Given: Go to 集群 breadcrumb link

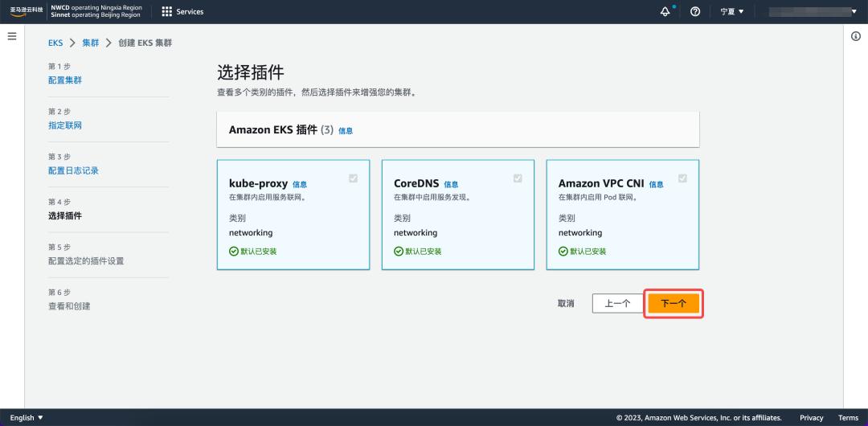Looking at the screenshot, I should [x=91, y=43].
